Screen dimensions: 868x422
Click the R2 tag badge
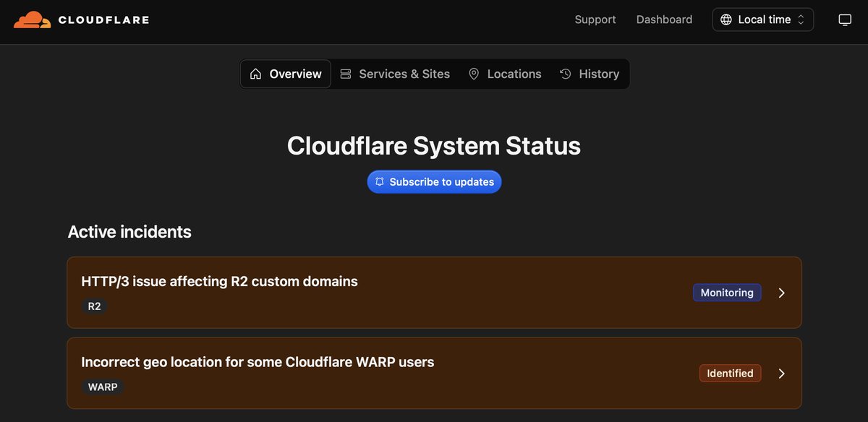pyautogui.click(x=95, y=306)
